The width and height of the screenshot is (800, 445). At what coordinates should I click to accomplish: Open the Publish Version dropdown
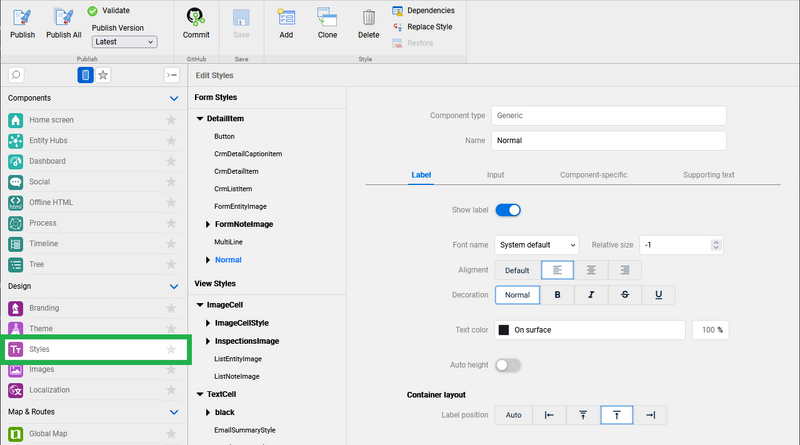tap(124, 42)
